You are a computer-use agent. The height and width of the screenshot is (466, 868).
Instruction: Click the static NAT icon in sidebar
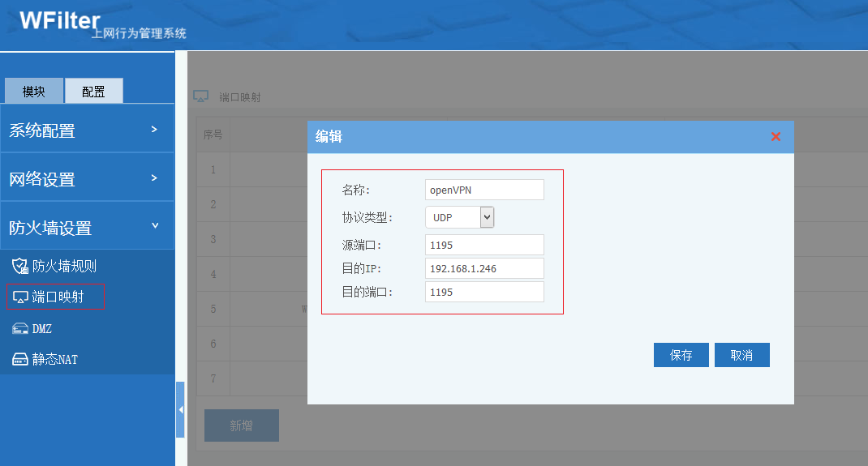[x=20, y=359]
